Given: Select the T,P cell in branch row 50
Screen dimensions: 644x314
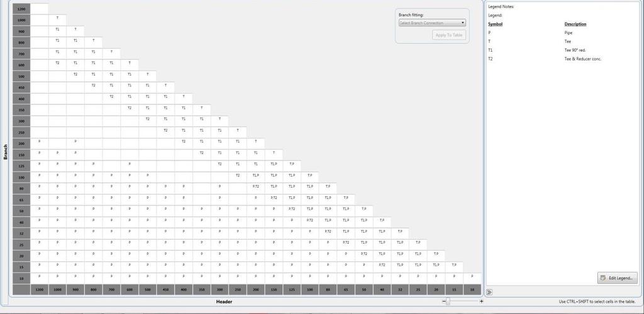Looking at the screenshot, I should (x=364, y=211).
